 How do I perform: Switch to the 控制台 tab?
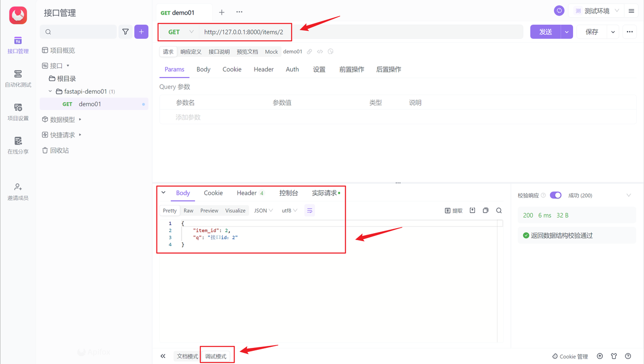click(288, 192)
